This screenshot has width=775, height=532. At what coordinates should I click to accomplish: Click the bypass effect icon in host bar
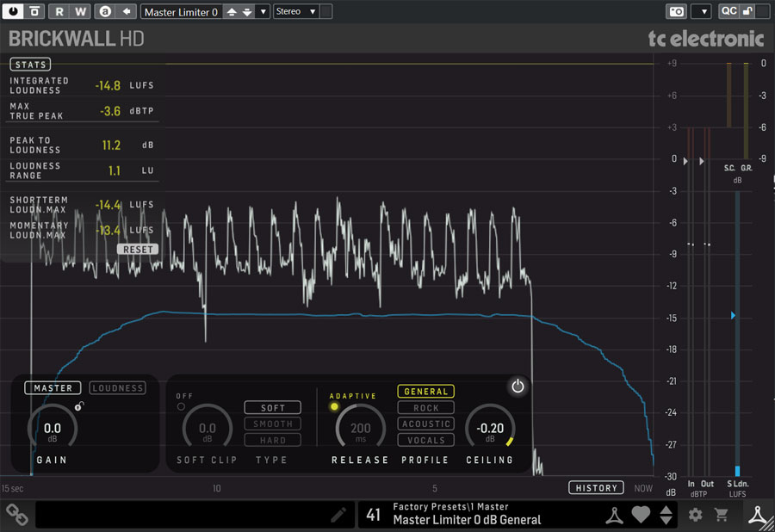tap(34, 11)
